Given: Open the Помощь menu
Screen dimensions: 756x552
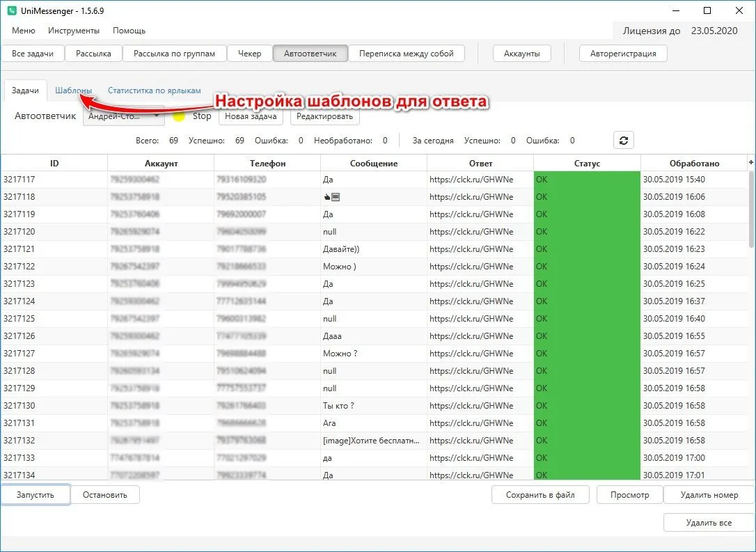Looking at the screenshot, I should pyautogui.click(x=129, y=31).
